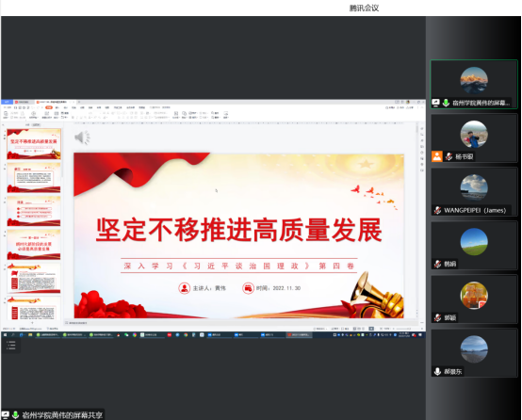Toggle the muted microphone beside WANGPEIPEI (James)
The image size is (522, 420).
click(x=437, y=210)
